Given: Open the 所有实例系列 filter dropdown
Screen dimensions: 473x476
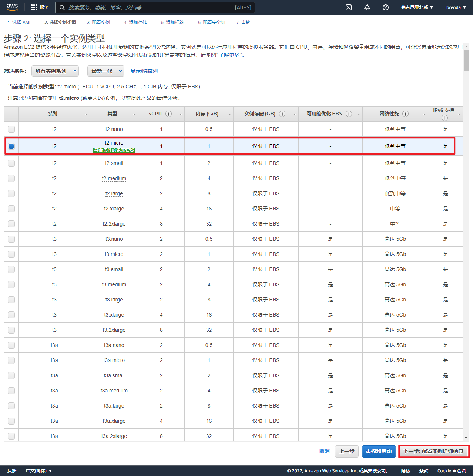Looking at the screenshot, I should click(x=55, y=71).
